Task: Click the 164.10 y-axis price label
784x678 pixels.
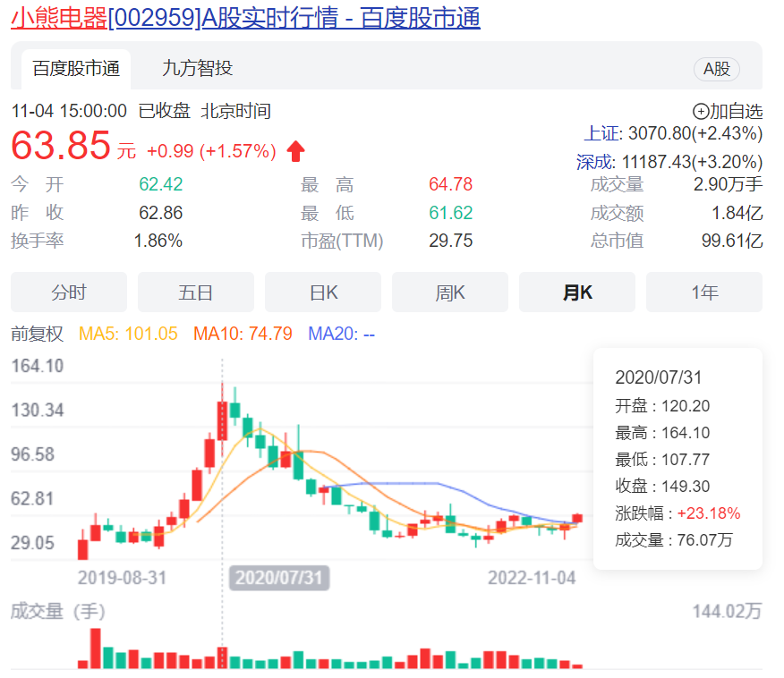Action: pyautogui.click(x=38, y=366)
